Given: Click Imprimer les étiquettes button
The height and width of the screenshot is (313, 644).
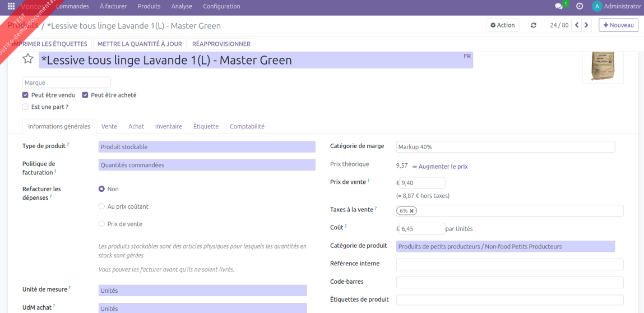Looking at the screenshot, I should (x=50, y=44).
